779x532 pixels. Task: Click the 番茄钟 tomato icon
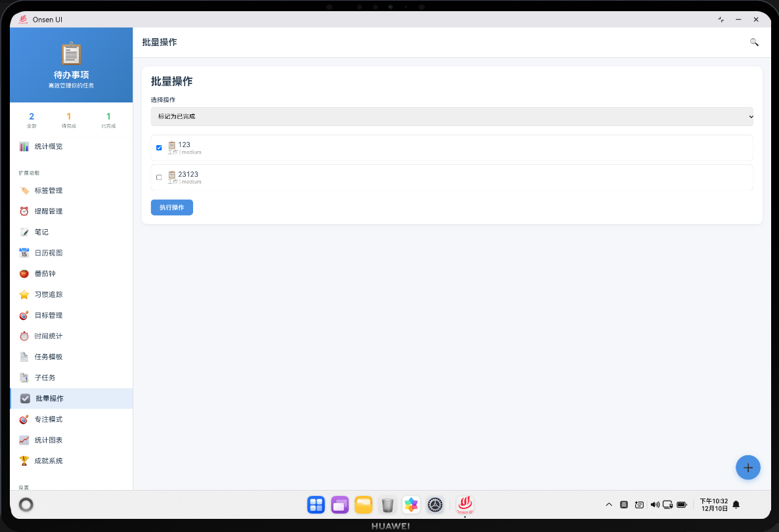[24, 274]
